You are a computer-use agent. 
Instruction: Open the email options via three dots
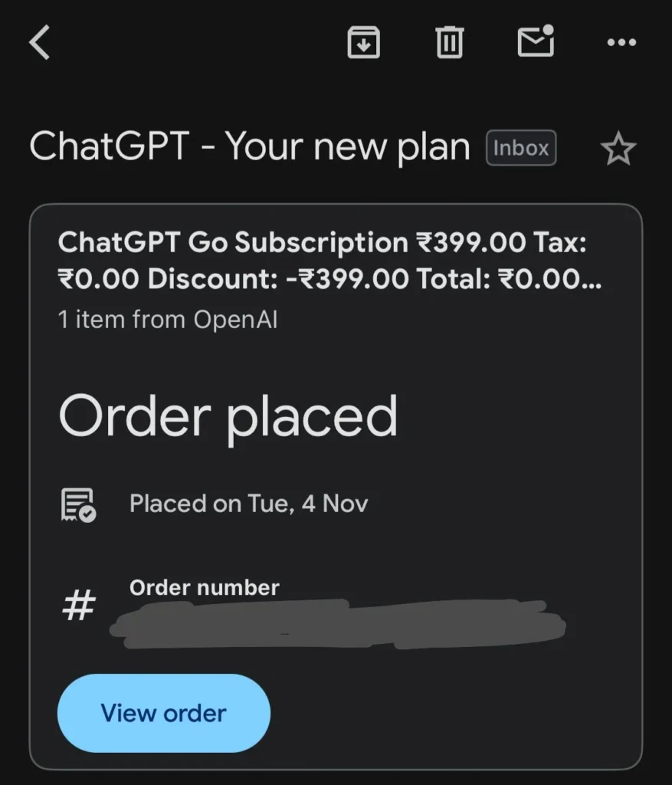pos(621,42)
